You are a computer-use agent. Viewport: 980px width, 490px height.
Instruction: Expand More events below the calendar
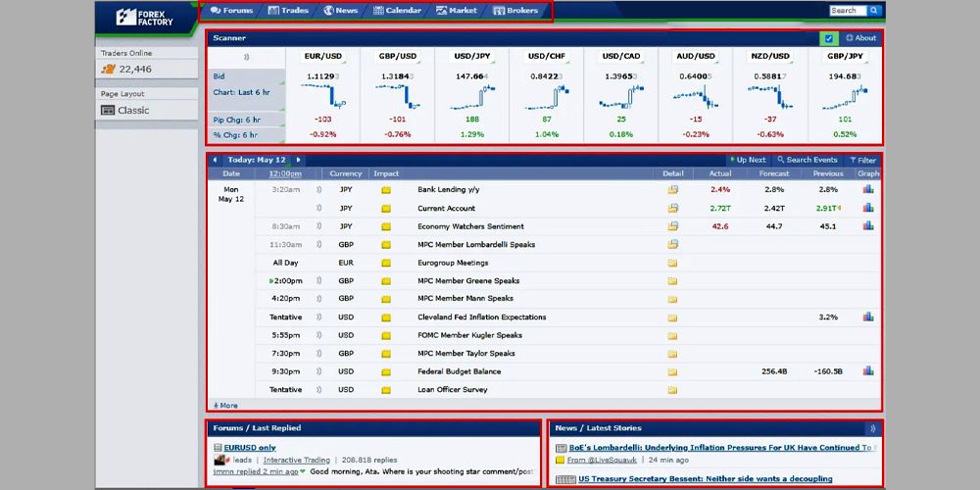click(225, 406)
